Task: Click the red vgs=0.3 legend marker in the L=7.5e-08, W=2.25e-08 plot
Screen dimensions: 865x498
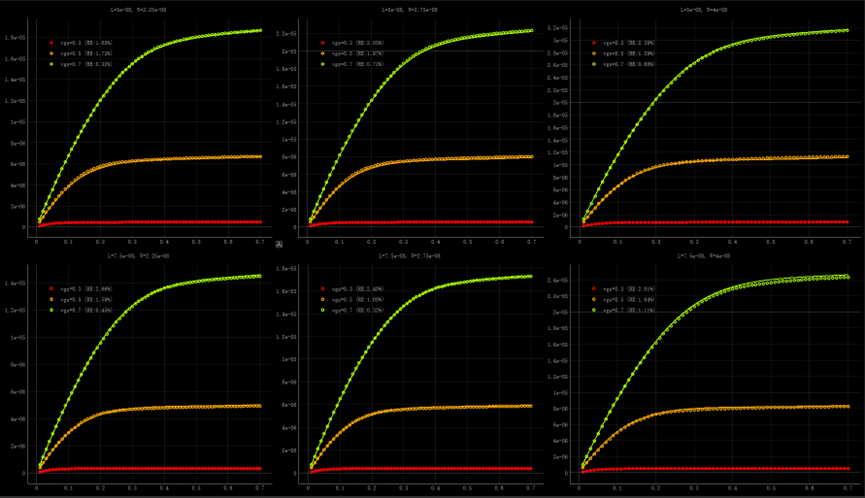Action: [x=52, y=289]
